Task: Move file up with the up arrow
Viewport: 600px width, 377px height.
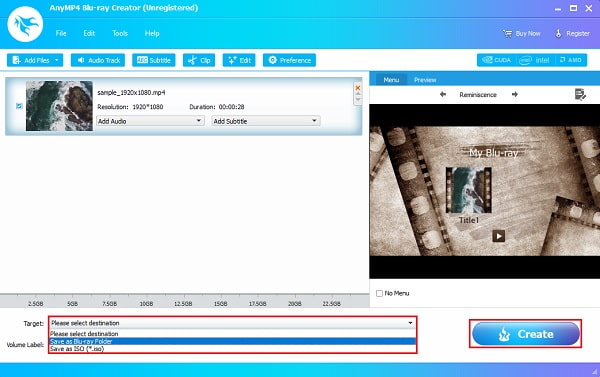Action: 358,94
